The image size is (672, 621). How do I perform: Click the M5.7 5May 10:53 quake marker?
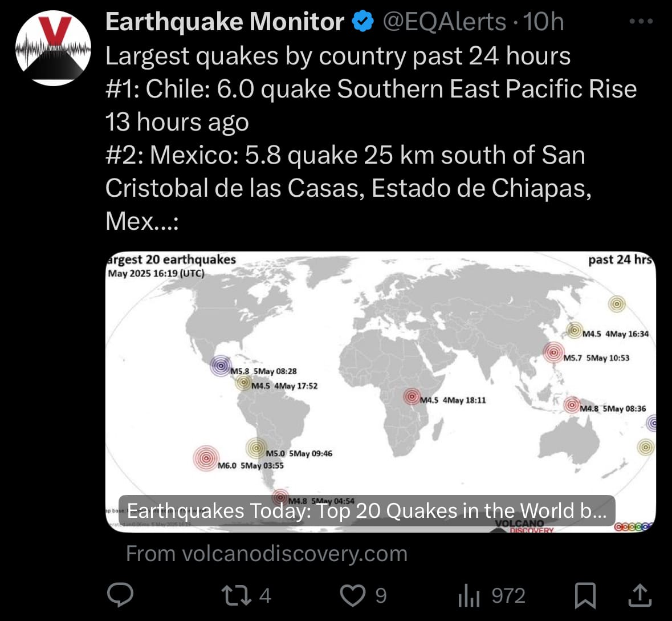pos(553,352)
